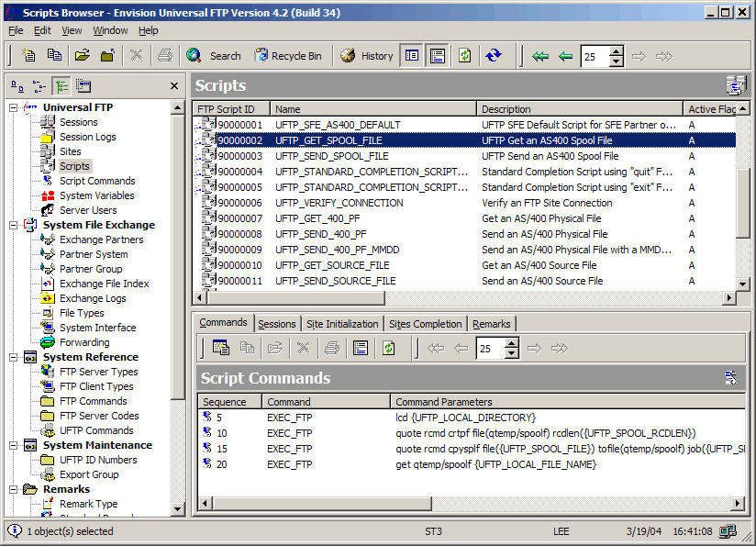Open the Help menu
Screen dimensions: 756x546
[149, 30]
